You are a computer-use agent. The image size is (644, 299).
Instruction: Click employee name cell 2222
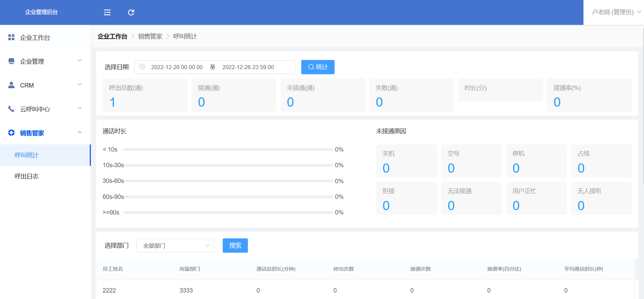pyautogui.click(x=109, y=290)
